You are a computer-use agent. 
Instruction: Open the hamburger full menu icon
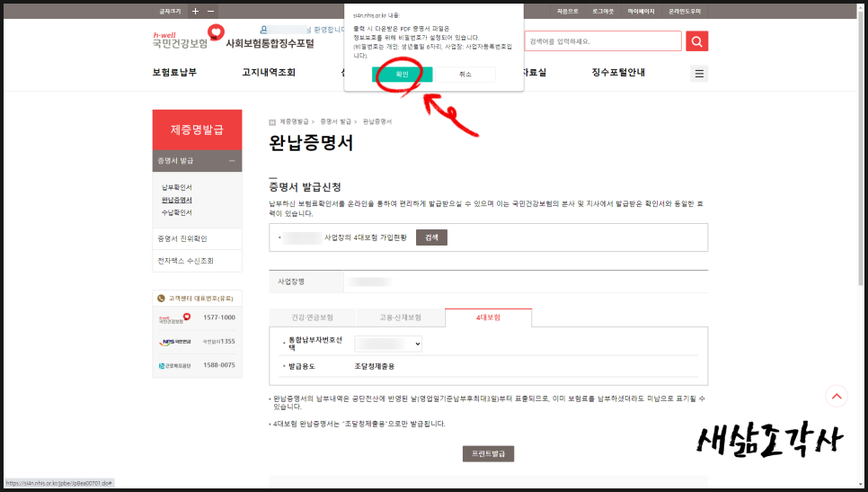[699, 74]
